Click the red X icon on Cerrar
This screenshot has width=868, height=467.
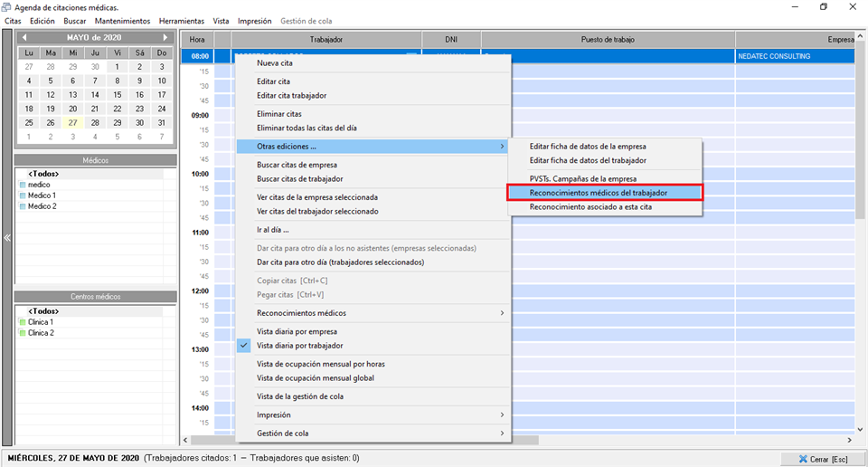(800, 459)
